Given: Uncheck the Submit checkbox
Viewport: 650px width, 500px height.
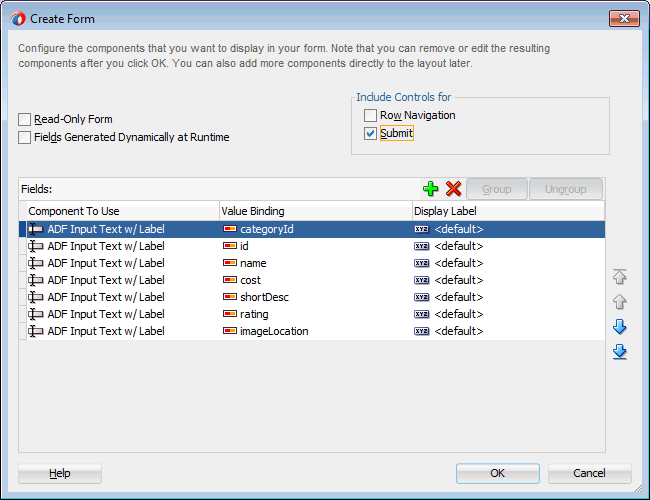Looking at the screenshot, I should [370, 133].
